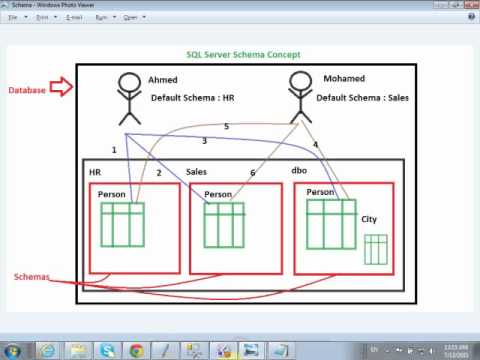
Task: Launch Internet Explorer from taskbar
Action: pyautogui.click(x=48, y=351)
